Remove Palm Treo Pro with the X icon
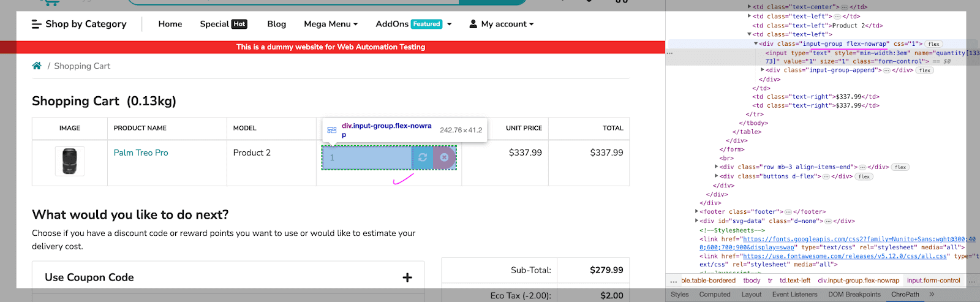The width and height of the screenshot is (980, 302). click(x=445, y=158)
